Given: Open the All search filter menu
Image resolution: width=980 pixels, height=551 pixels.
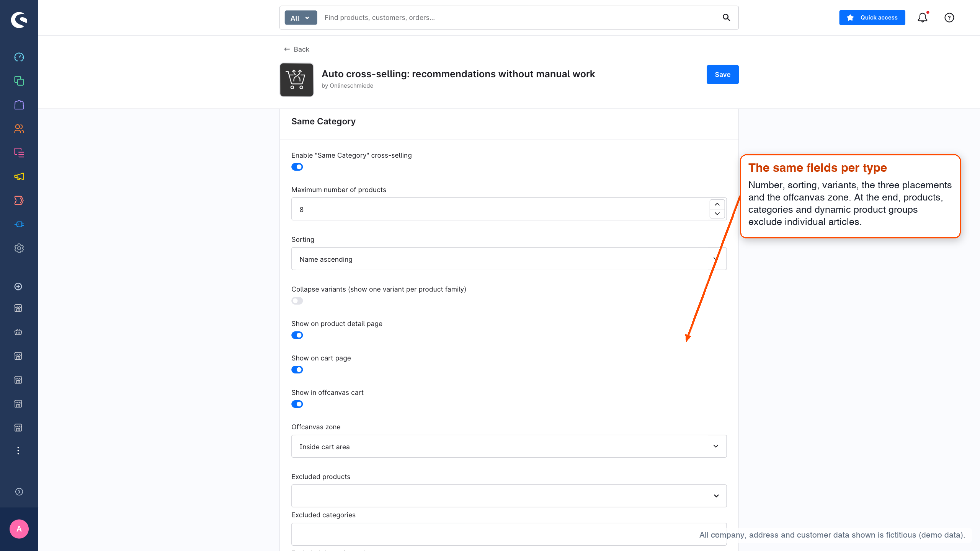Looking at the screenshot, I should [x=301, y=18].
